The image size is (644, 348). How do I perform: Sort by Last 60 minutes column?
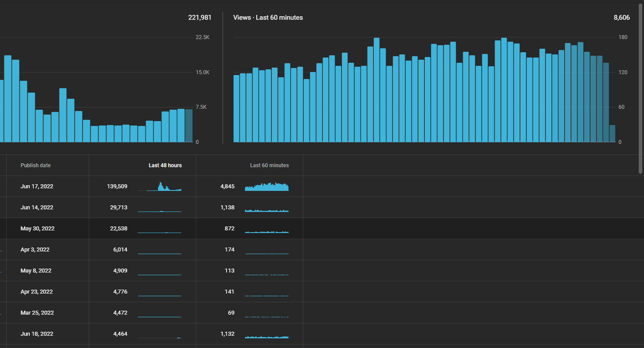click(x=270, y=165)
